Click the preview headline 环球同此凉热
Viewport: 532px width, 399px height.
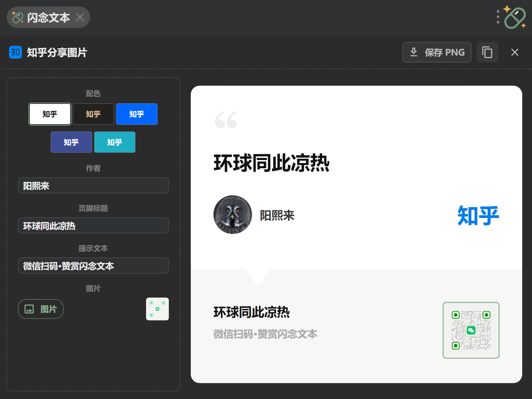(x=271, y=163)
